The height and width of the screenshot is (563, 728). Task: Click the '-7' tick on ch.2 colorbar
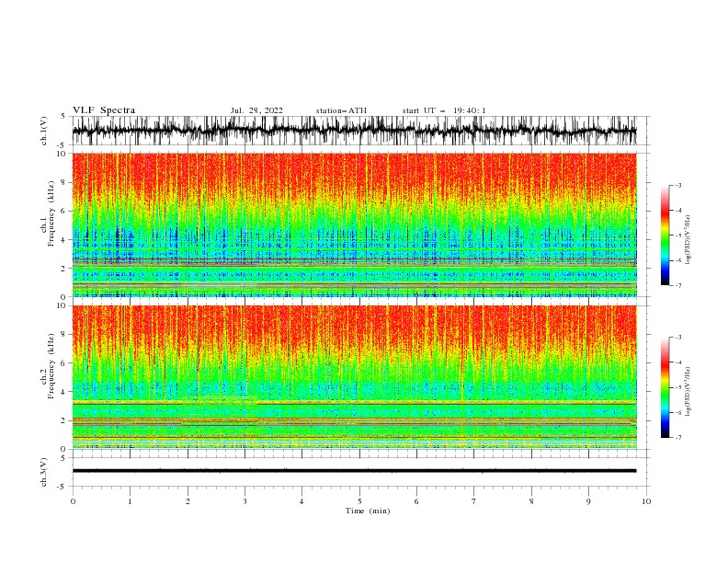pos(678,438)
